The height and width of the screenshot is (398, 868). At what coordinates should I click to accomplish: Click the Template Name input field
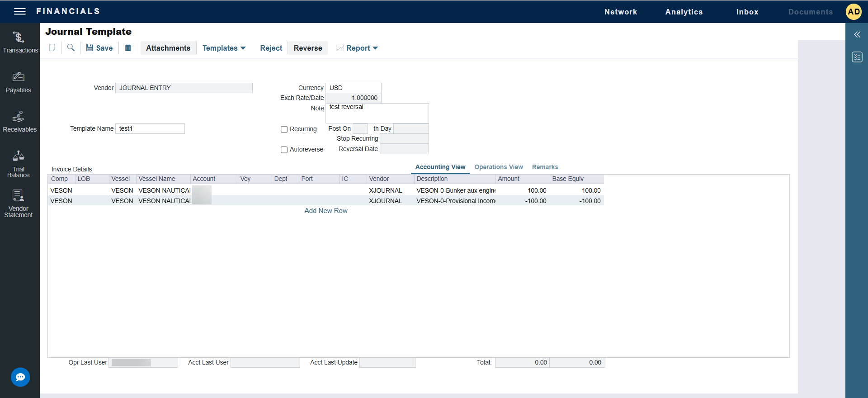[150, 128]
